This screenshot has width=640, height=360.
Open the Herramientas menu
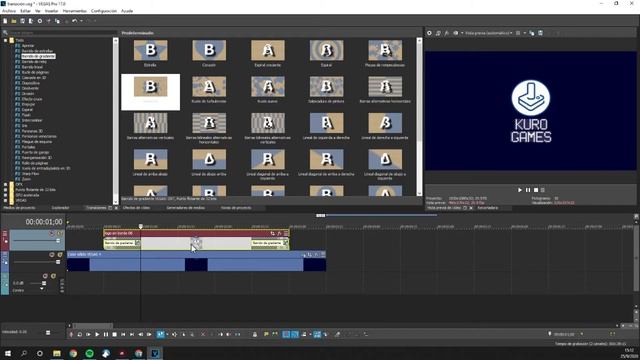pyautogui.click(x=75, y=11)
